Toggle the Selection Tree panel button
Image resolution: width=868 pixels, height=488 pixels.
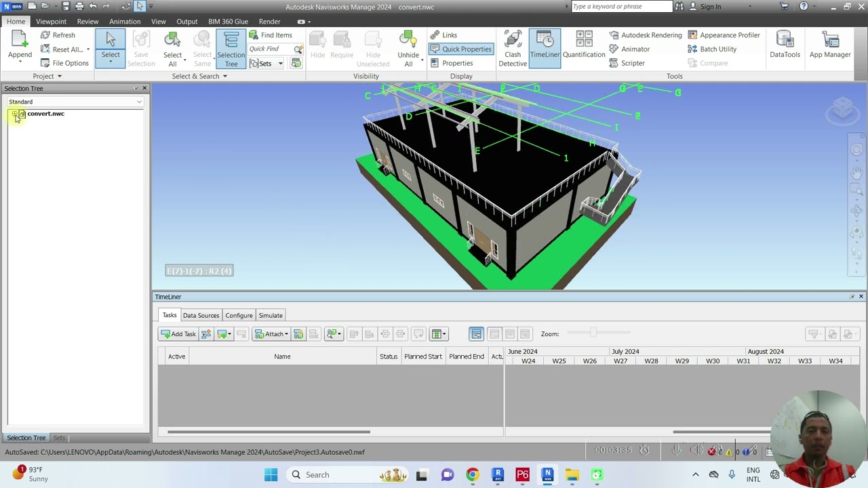[231, 49]
